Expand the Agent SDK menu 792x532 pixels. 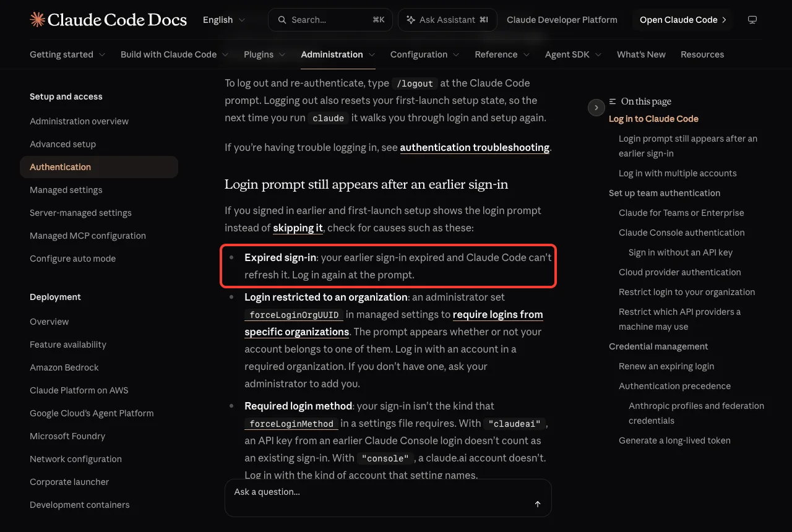tap(574, 54)
